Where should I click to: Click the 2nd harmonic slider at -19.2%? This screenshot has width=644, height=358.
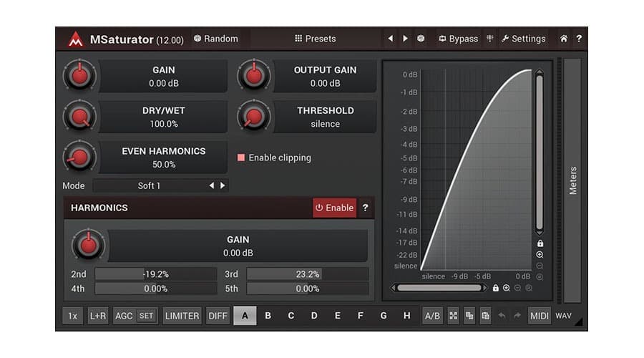(156, 274)
